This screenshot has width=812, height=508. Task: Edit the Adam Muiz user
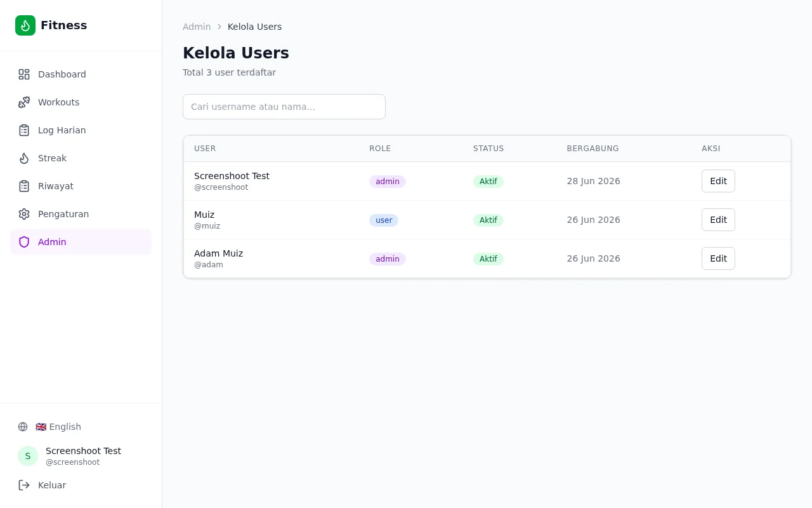pos(718,258)
